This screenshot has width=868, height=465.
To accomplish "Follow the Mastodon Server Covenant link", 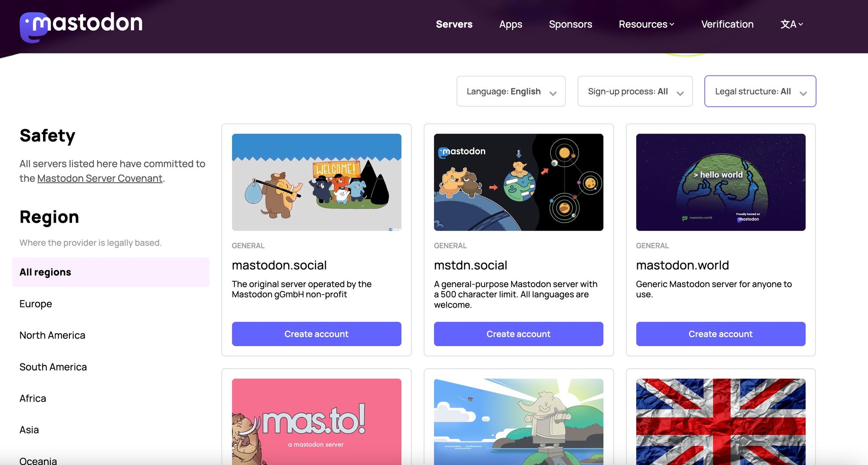I will coord(100,178).
